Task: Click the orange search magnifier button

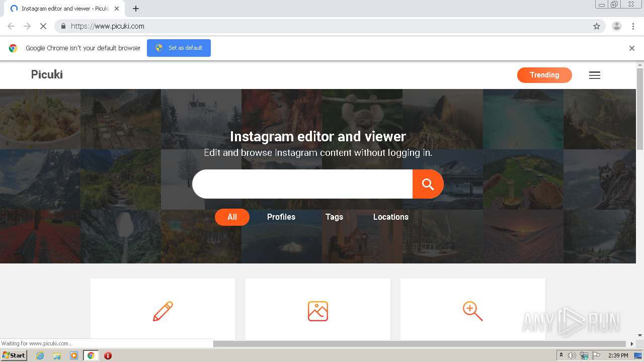Action: coord(428,184)
